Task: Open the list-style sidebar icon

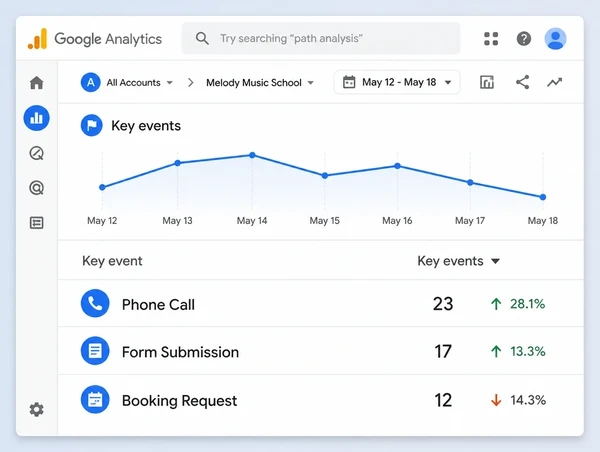Action: pos(37,223)
